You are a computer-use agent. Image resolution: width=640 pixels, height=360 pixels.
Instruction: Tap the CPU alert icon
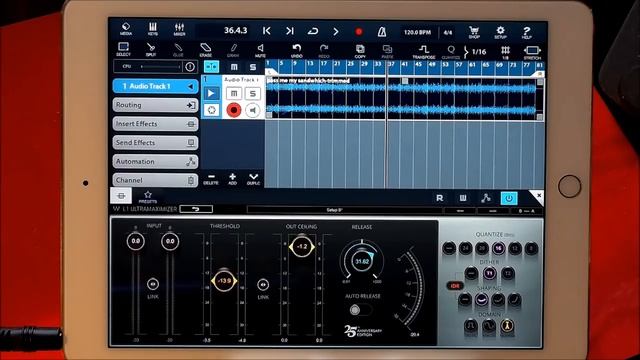point(190,67)
